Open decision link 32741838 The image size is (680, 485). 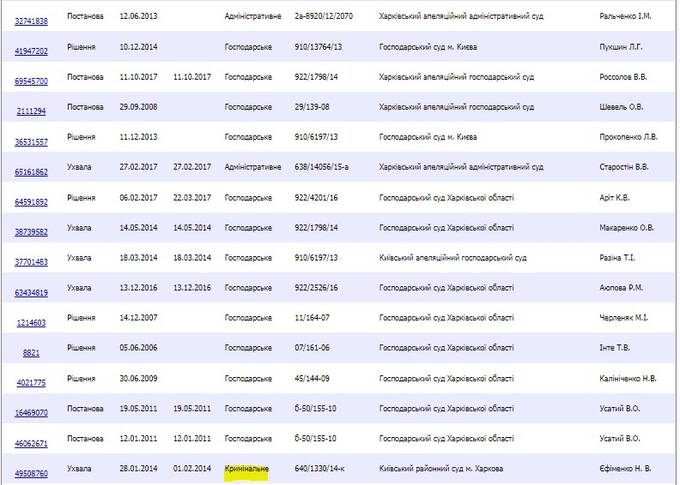(x=31, y=20)
